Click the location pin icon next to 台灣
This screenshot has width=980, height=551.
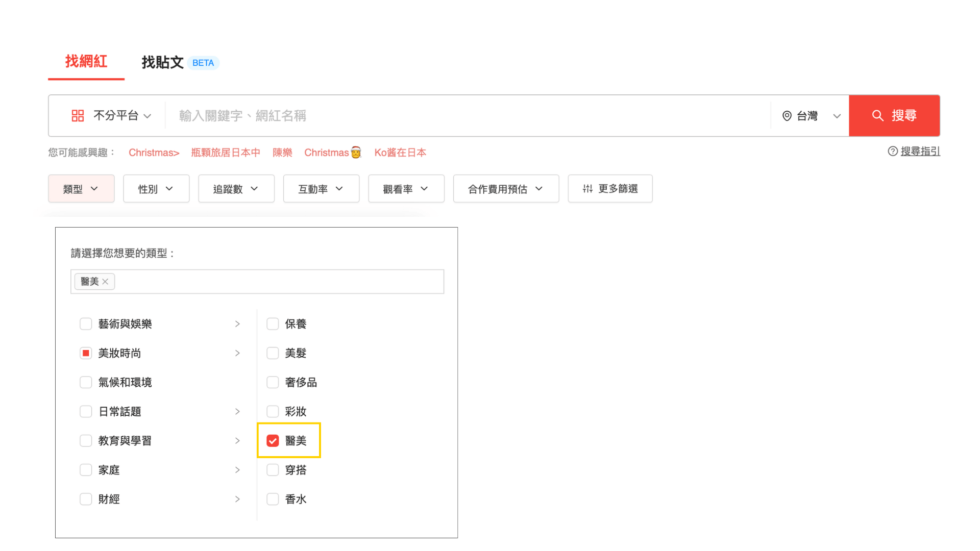coord(787,116)
